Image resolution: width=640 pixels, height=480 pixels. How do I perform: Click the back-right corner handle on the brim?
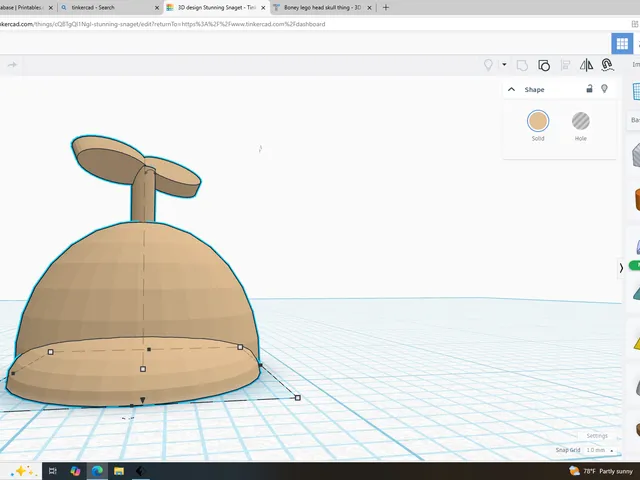tap(240, 347)
